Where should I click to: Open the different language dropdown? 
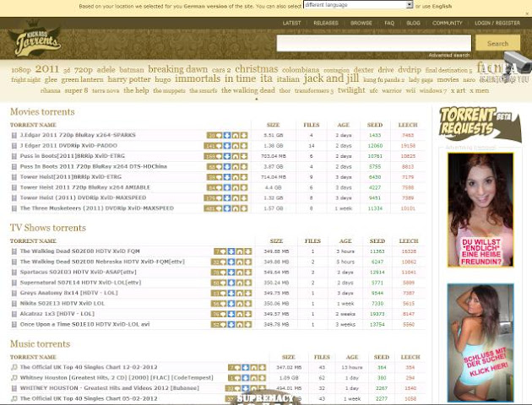[x=358, y=5]
